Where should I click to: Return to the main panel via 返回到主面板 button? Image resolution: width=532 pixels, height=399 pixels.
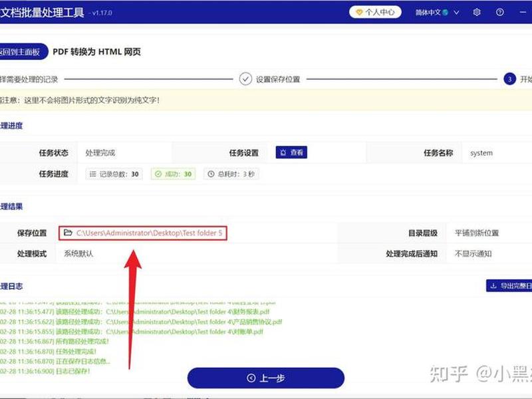23,52
